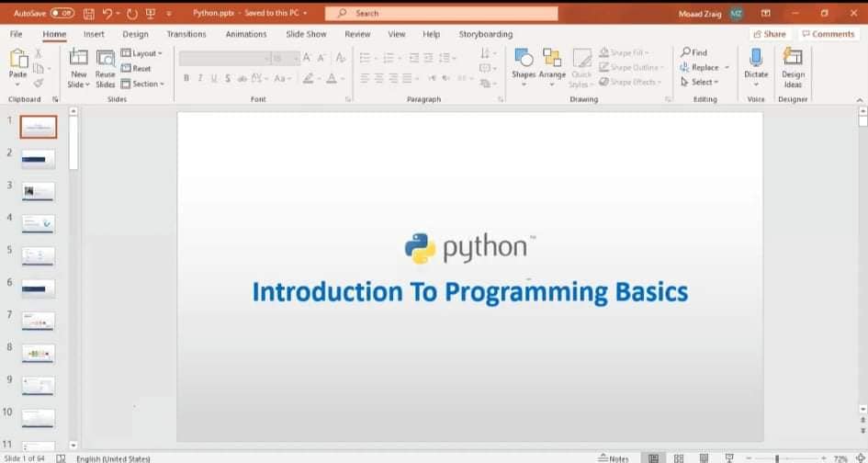The height and width of the screenshot is (463, 868).
Task: Open the Storyboarding tab
Action: [486, 34]
